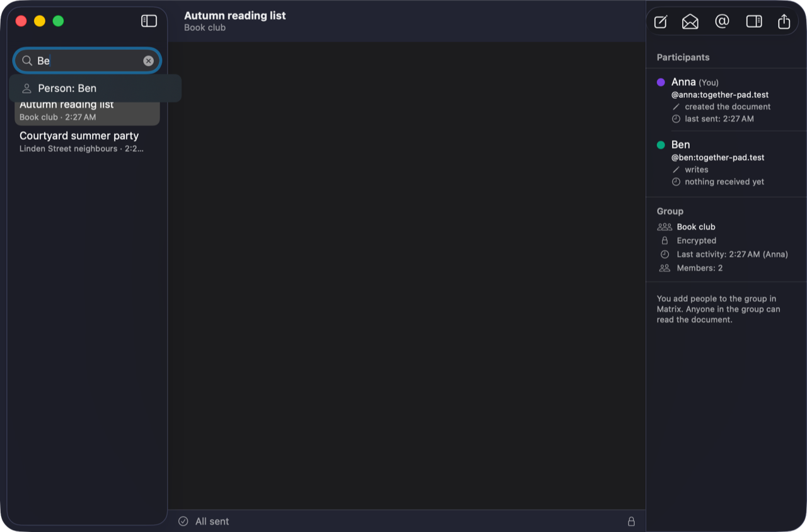Toggle the sidebar with the panel icon

click(149, 21)
